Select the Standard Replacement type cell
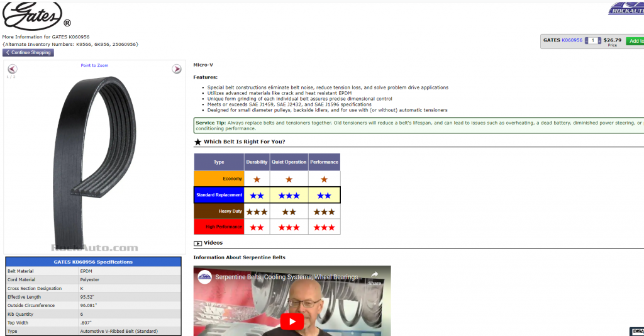The image size is (644, 336). (219, 195)
